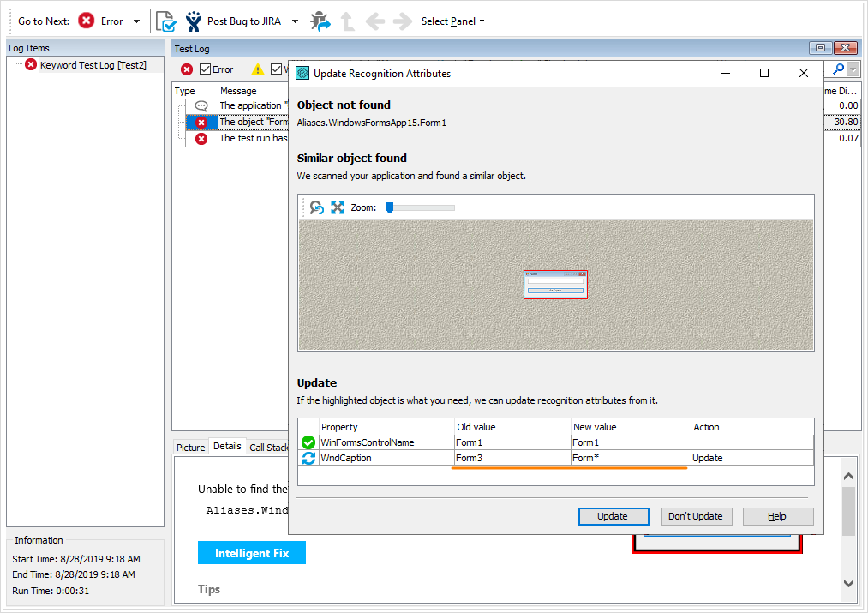Click the message balloon icon in the log row
The image size is (868, 613).
[x=200, y=105]
